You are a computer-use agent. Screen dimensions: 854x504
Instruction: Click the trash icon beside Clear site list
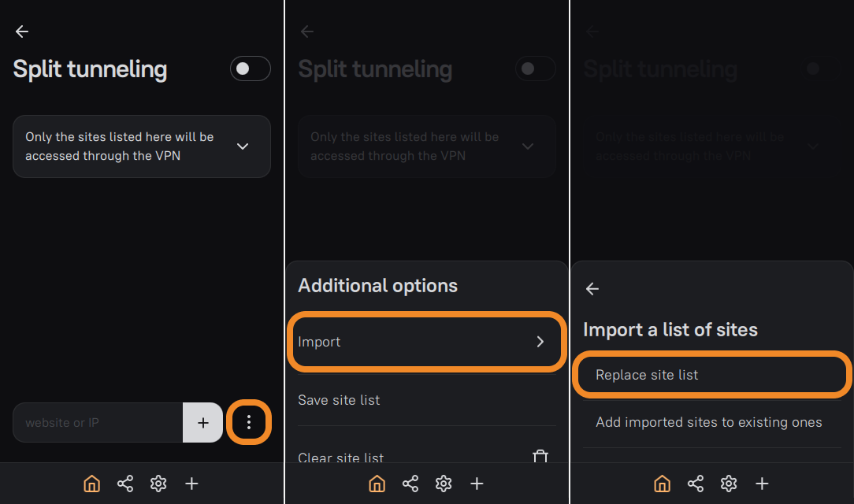[x=540, y=457]
